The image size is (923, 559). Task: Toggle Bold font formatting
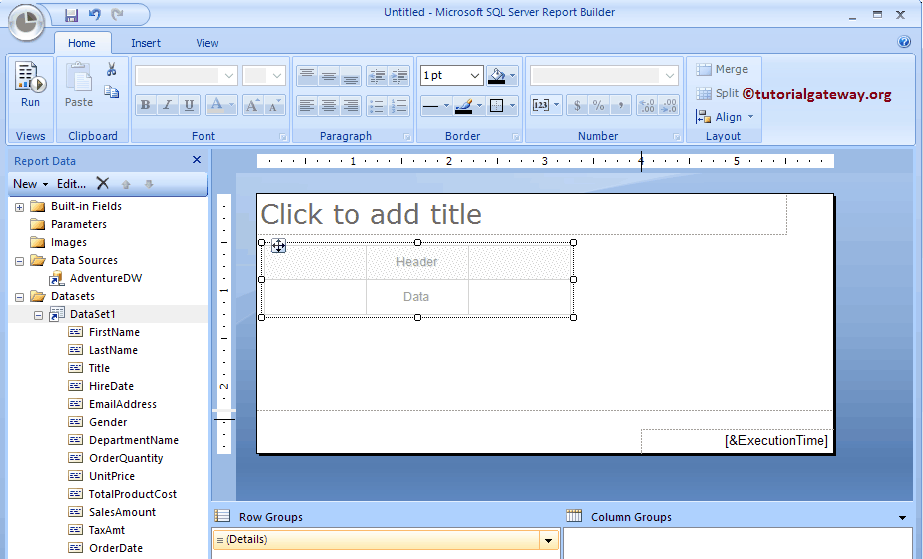[x=145, y=105]
